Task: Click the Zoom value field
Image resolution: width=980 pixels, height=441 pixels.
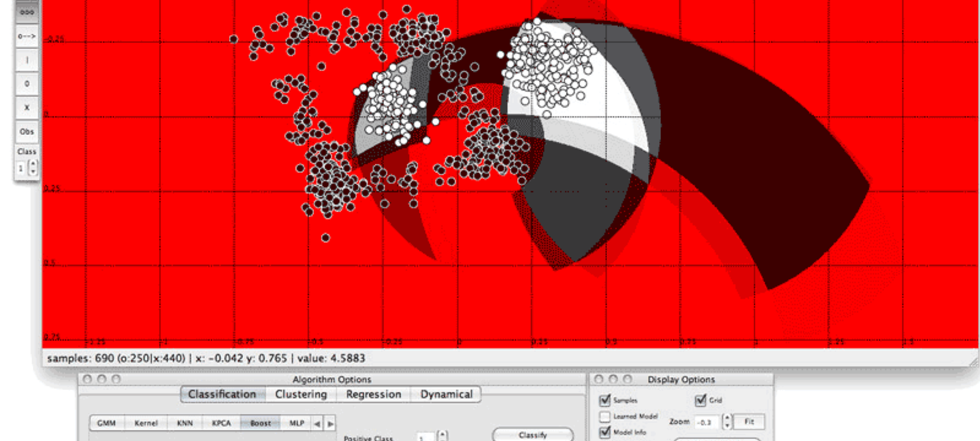Action: (x=706, y=422)
